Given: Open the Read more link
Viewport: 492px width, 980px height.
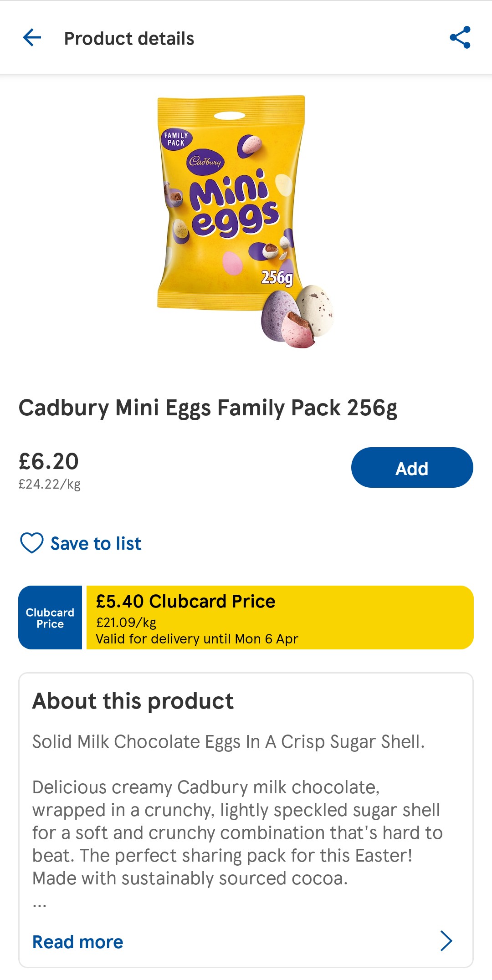Looking at the screenshot, I should click(78, 942).
